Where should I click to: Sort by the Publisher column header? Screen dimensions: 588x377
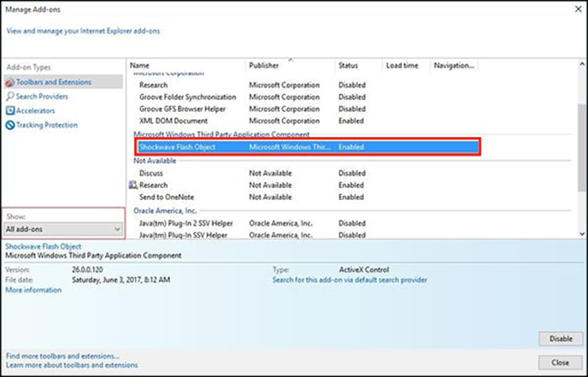click(x=264, y=65)
